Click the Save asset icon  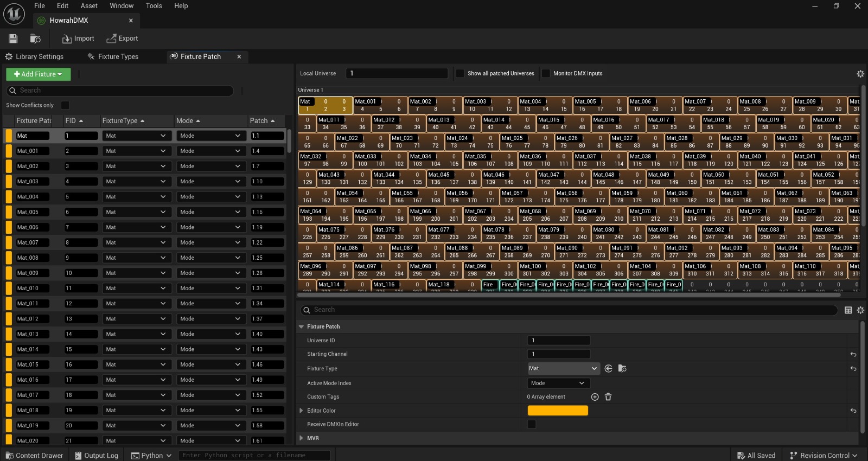(13, 39)
